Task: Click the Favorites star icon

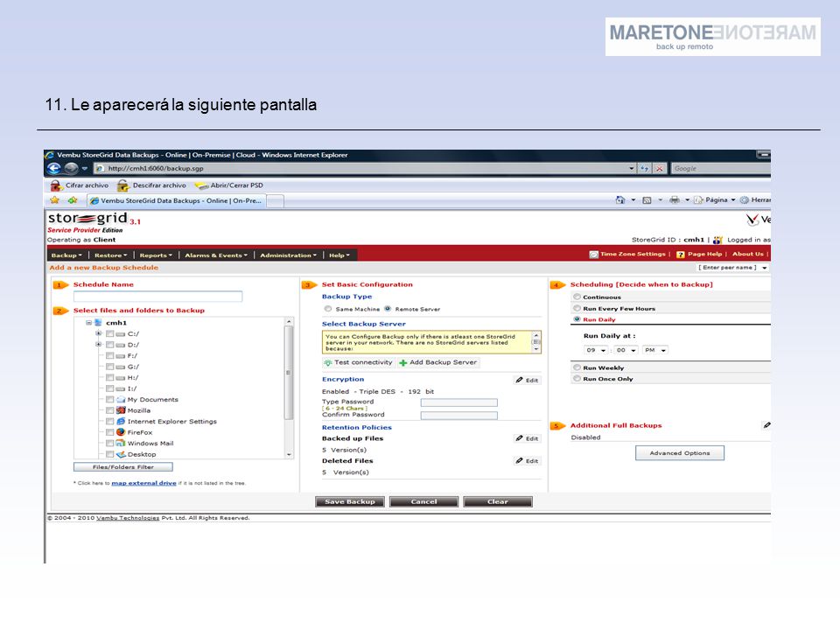Action: coord(54,200)
